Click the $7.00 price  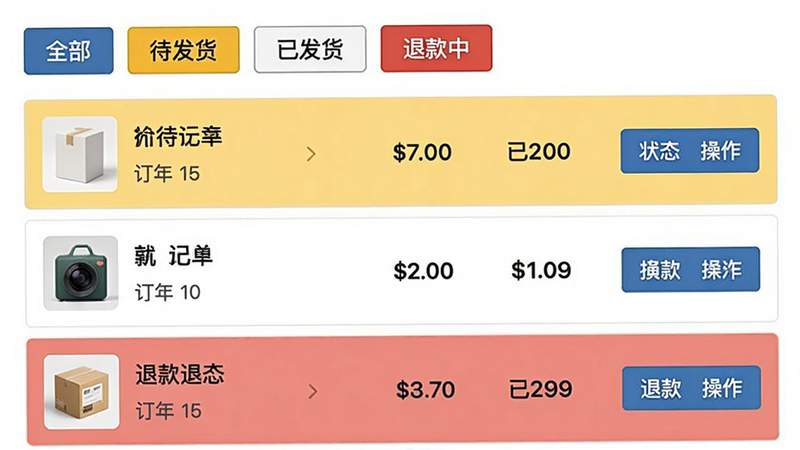pyautogui.click(x=422, y=153)
